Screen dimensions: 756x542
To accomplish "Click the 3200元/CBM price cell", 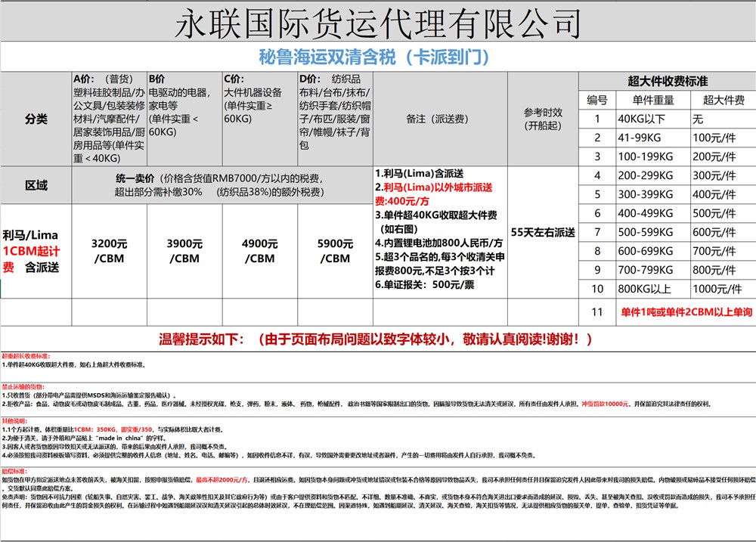I will pyautogui.click(x=109, y=251).
